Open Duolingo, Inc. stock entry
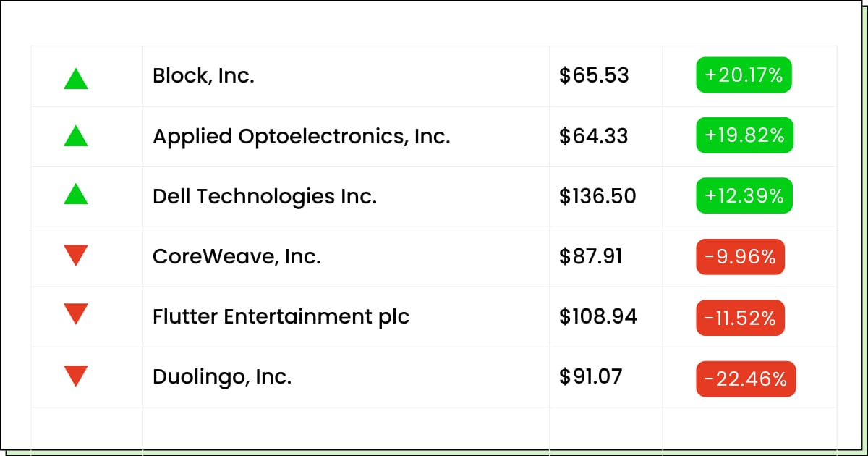This screenshot has height=456, width=868. coord(222,376)
